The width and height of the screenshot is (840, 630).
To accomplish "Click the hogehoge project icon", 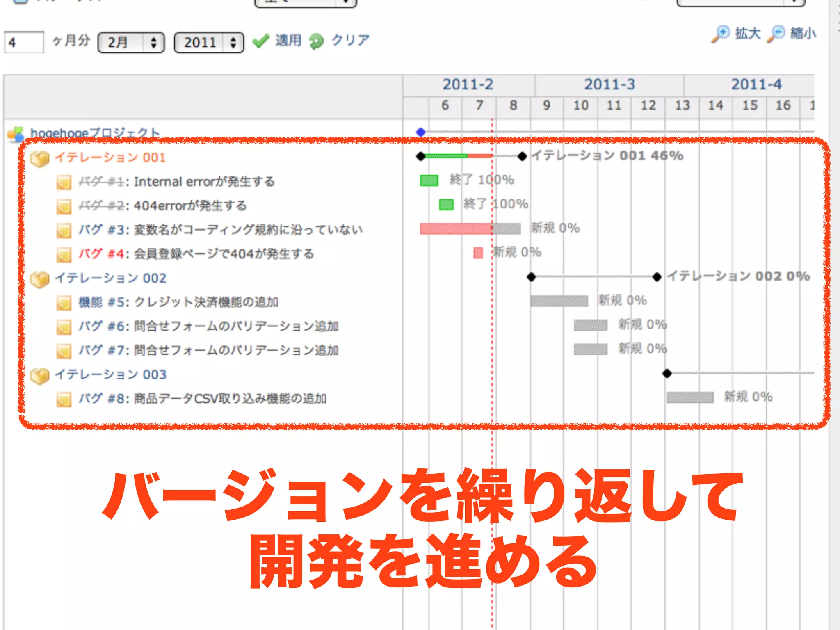I will click(16, 134).
